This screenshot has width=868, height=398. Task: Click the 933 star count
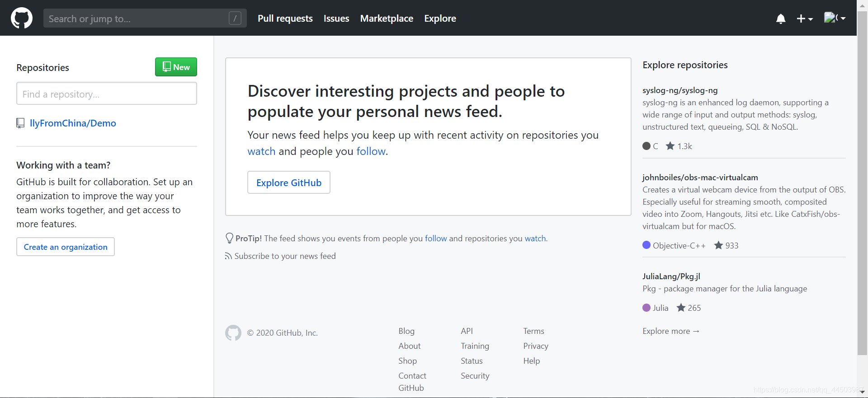pos(732,245)
